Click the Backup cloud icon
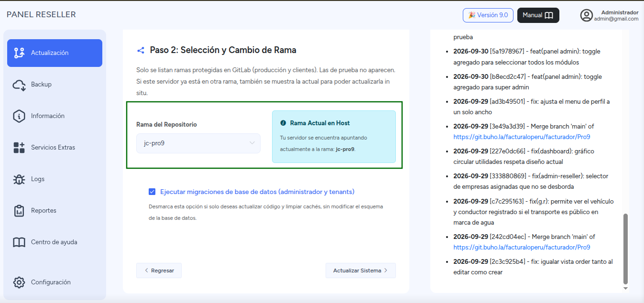Viewport: 644px width, 303px height. coord(19,85)
